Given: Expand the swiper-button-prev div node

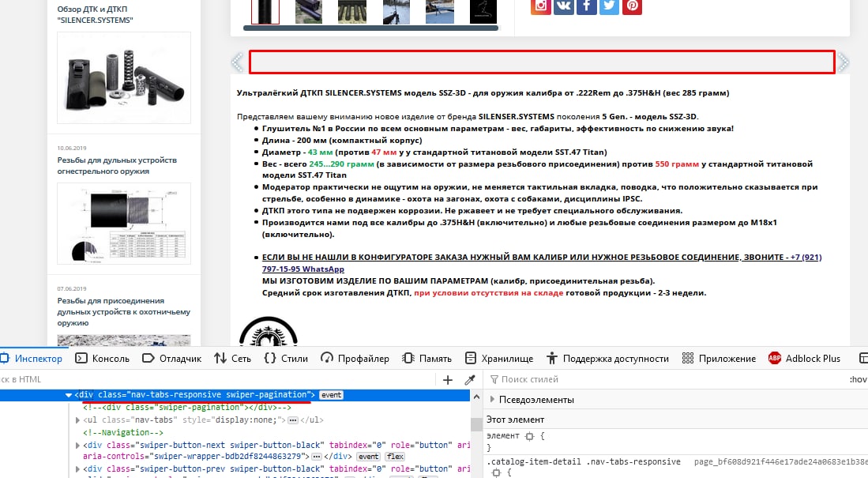Looking at the screenshot, I should pos(77,469).
